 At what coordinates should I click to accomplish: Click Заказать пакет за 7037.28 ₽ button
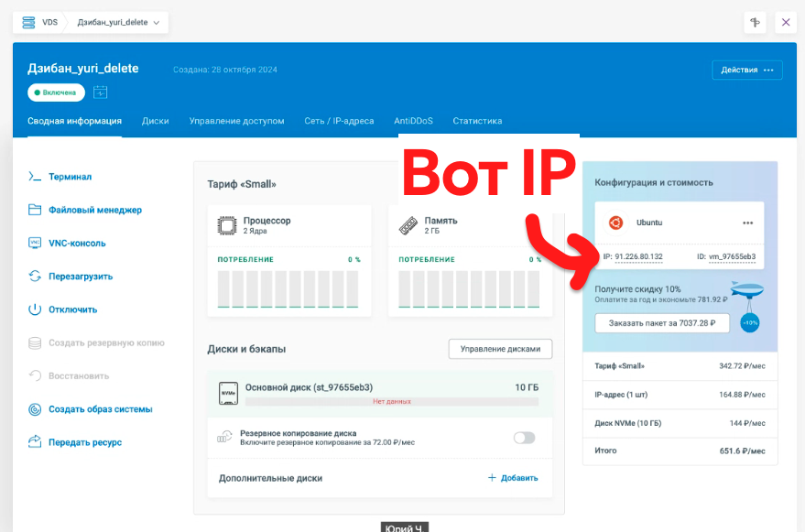click(662, 323)
